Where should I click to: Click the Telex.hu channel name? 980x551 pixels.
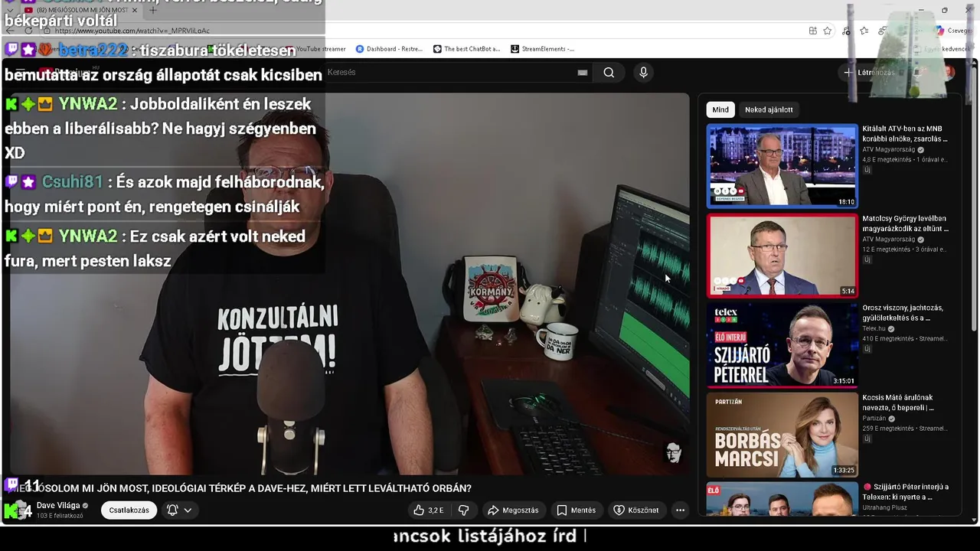click(874, 328)
